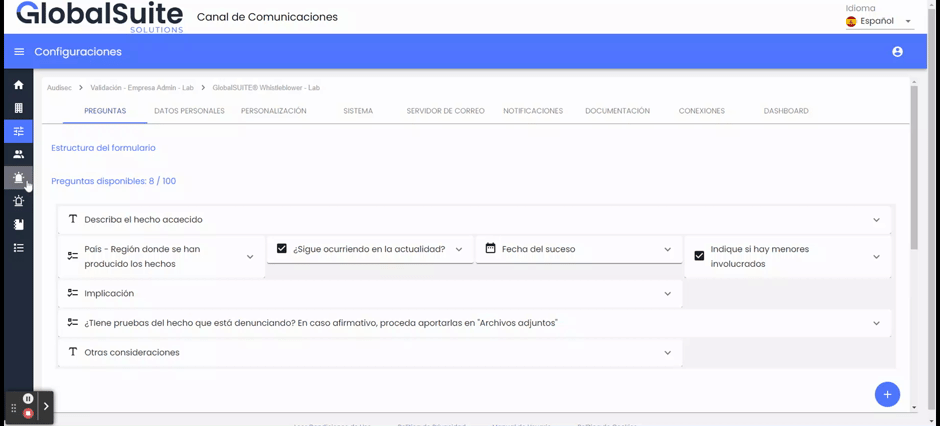Click the user account profile icon
The image size is (940, 426).
click(897, 52)
